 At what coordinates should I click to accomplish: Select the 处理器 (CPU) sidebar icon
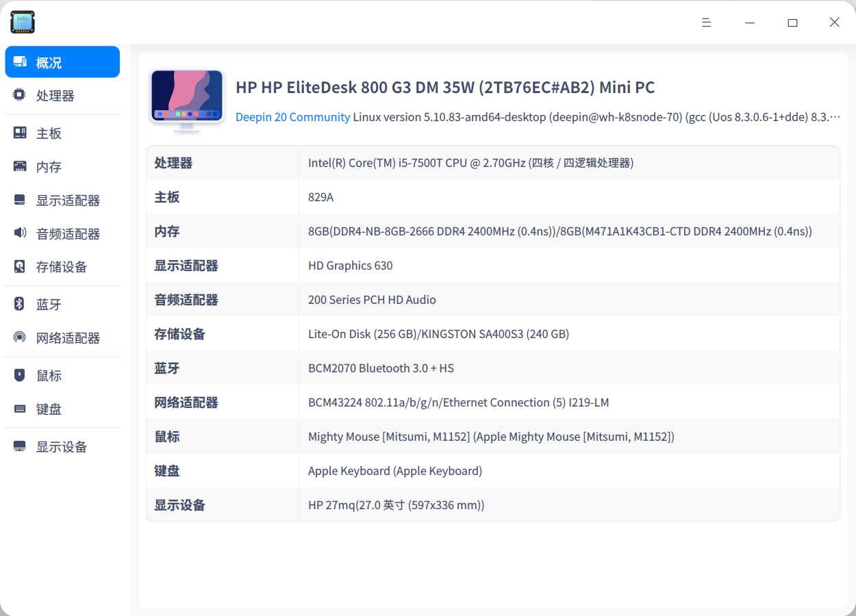coord(19,95)
